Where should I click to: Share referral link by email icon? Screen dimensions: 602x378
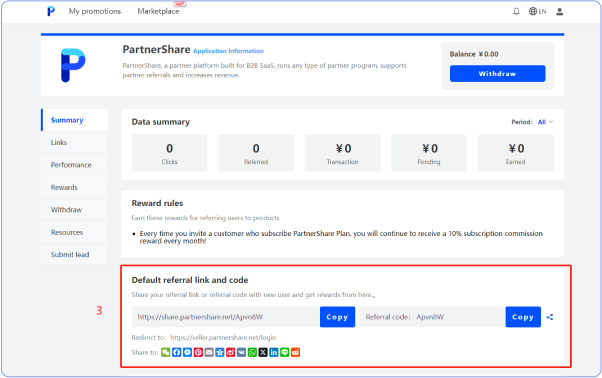click(x=209, y=352)
